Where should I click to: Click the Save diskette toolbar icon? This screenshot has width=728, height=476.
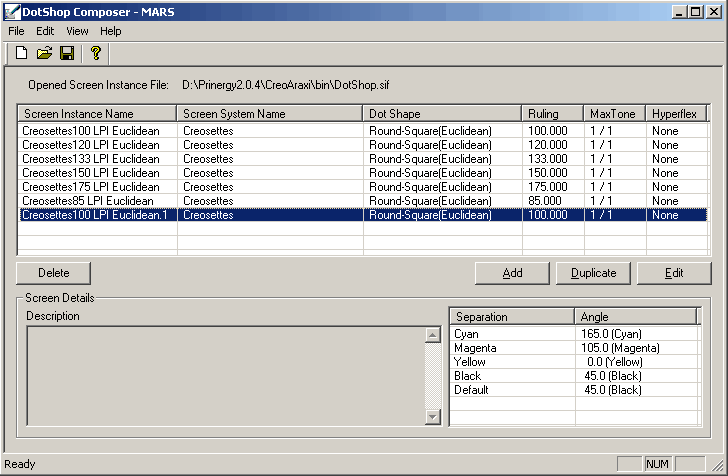click(67, 53)
